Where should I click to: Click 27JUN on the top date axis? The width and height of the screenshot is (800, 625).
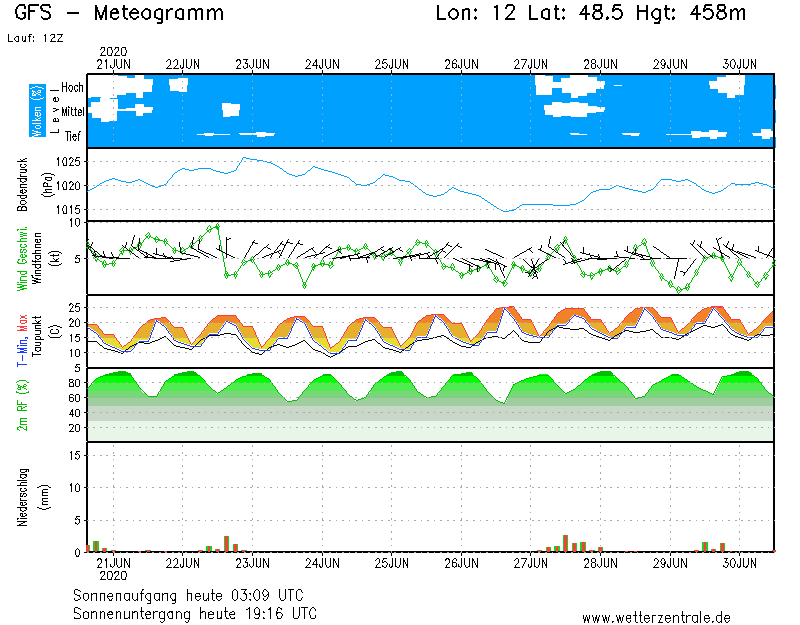[531, 63]
